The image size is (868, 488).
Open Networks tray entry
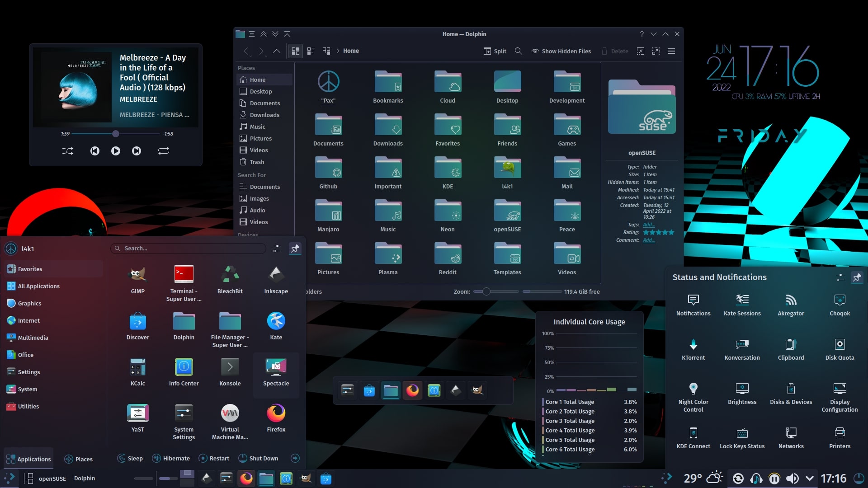(x=791, y=438)
